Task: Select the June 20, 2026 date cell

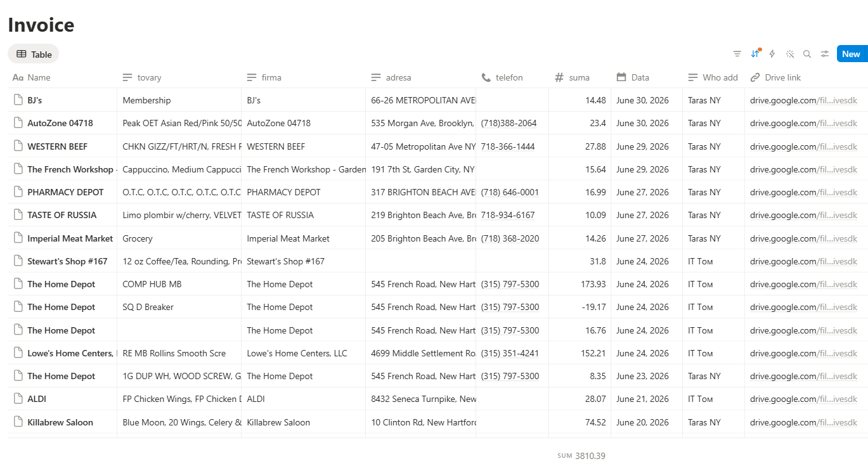Action: (x=647, y=422)
